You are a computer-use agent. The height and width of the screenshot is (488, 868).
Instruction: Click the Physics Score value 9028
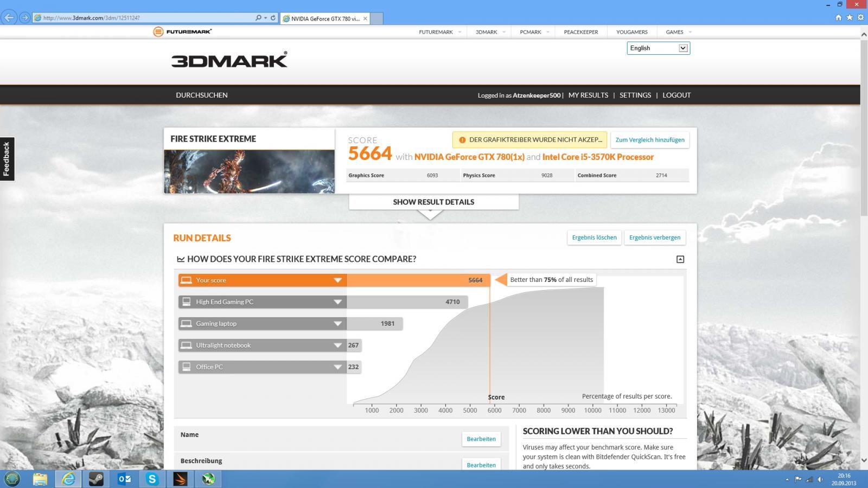547,176
